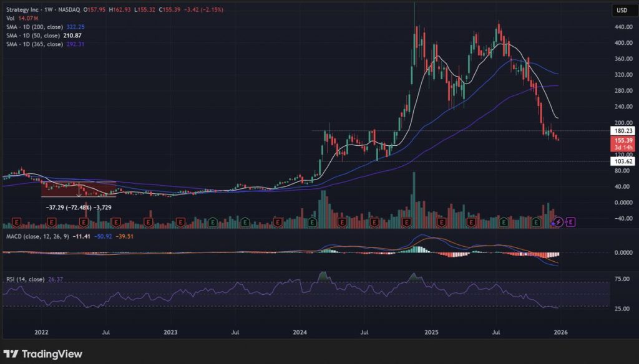This screenshot has width=639, height=364.
Task: Click the TradingView logo
Action: (x=42, y=353)
